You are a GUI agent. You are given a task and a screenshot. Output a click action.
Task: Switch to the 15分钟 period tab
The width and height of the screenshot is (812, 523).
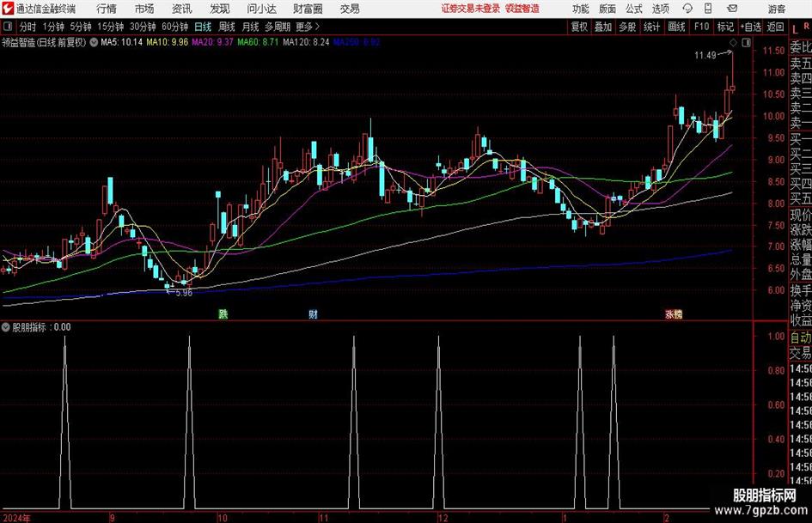(111, 27)
